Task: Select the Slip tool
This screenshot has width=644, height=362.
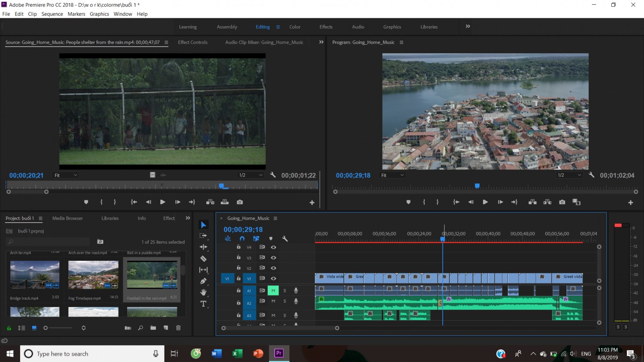Action: coord(204,270)
